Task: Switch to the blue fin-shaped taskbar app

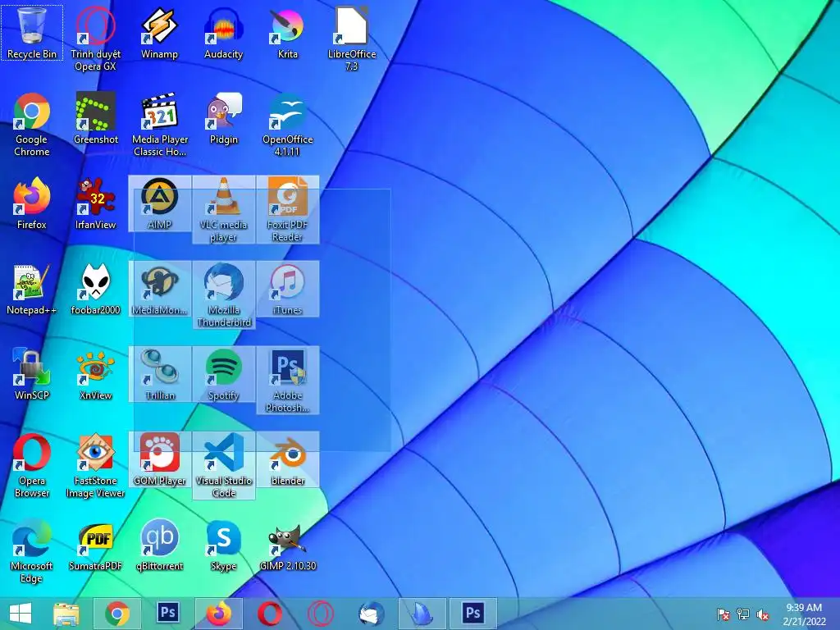Action: [x=422, y=613]
